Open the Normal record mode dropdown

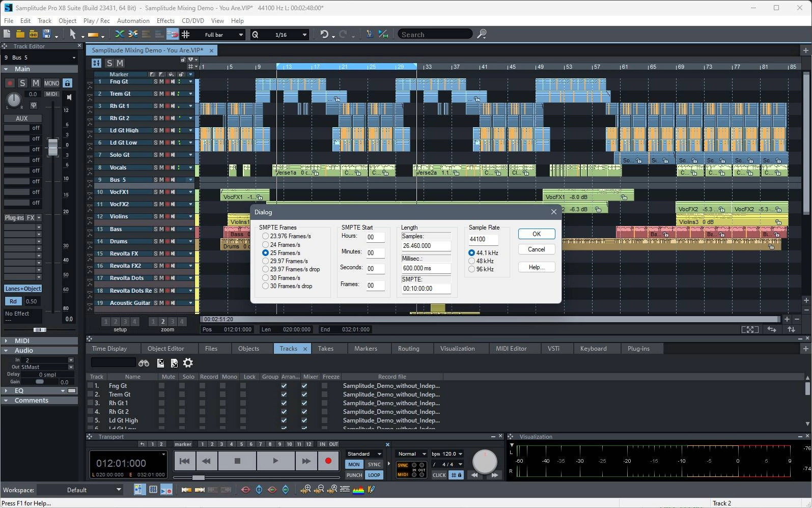tap(411, 454)
